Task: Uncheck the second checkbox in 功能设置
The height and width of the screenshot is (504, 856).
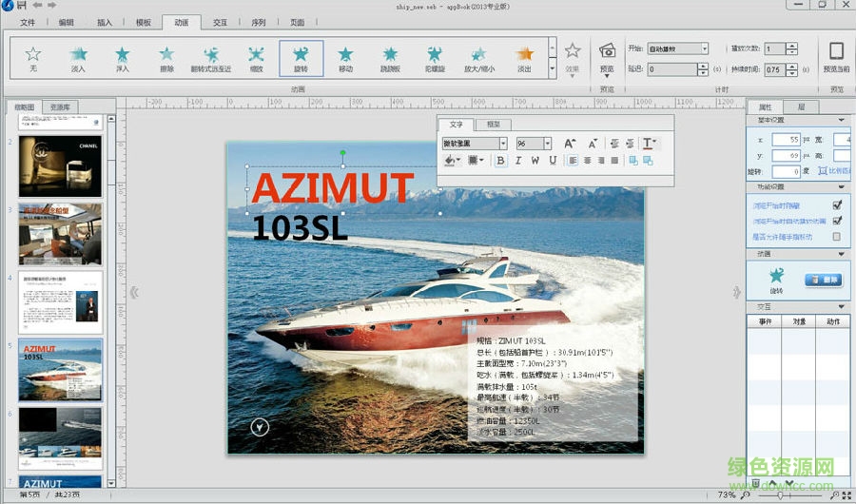Action: tap(837, 221)
